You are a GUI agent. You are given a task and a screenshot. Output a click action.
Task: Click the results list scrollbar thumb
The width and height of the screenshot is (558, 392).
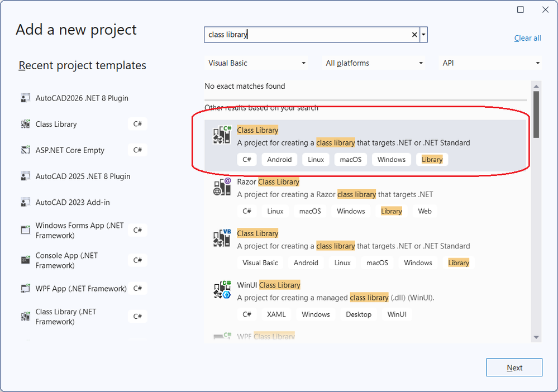pyautogui.click(x=536, y=114)
